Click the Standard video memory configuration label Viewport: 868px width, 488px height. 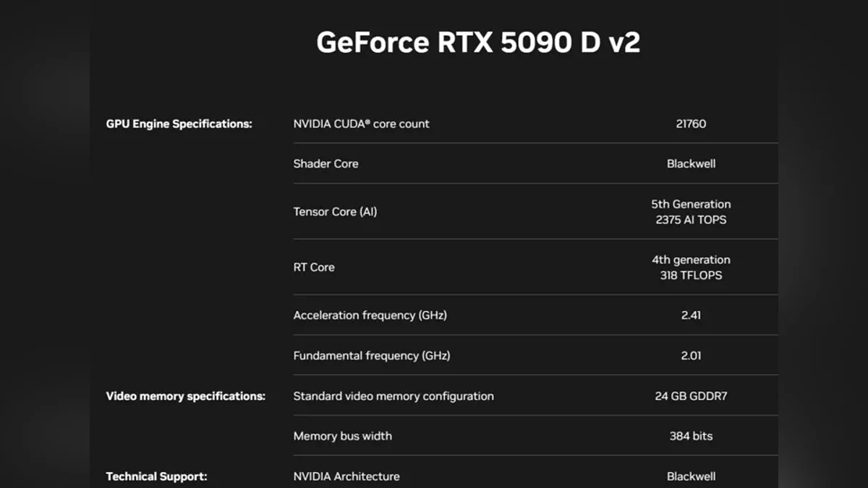[393, 396]
